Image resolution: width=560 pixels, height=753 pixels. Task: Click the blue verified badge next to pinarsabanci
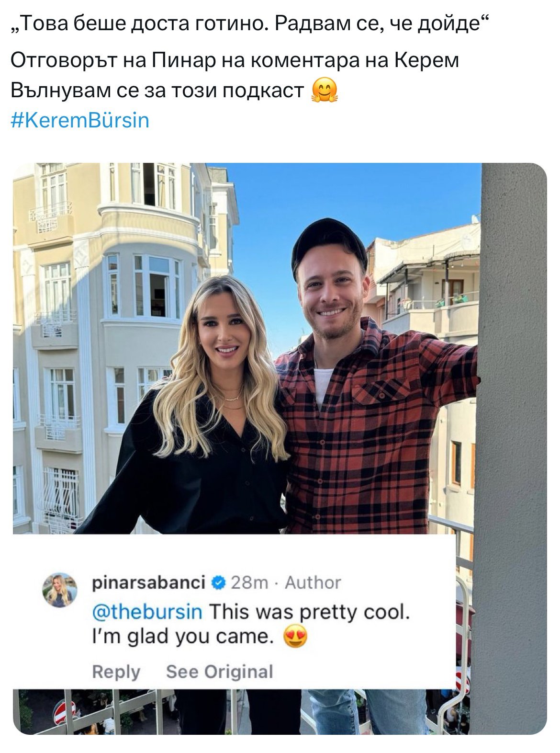pos(218,583)
